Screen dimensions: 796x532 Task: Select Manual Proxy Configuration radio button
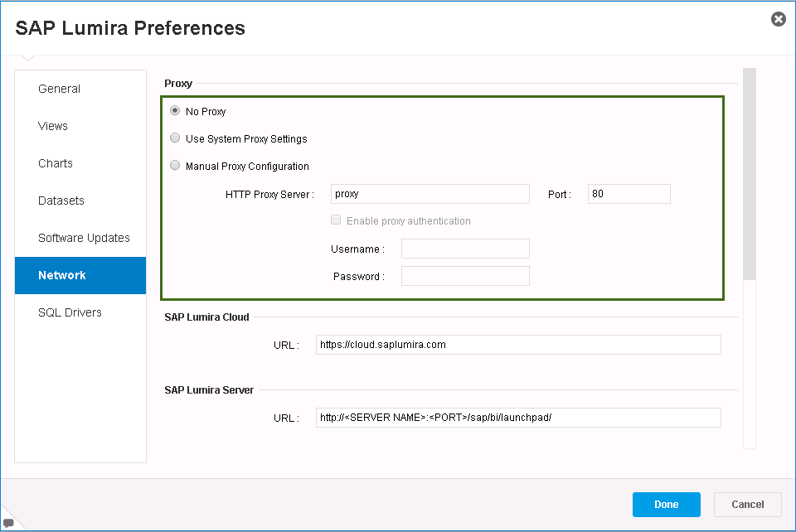coord(175,166)
